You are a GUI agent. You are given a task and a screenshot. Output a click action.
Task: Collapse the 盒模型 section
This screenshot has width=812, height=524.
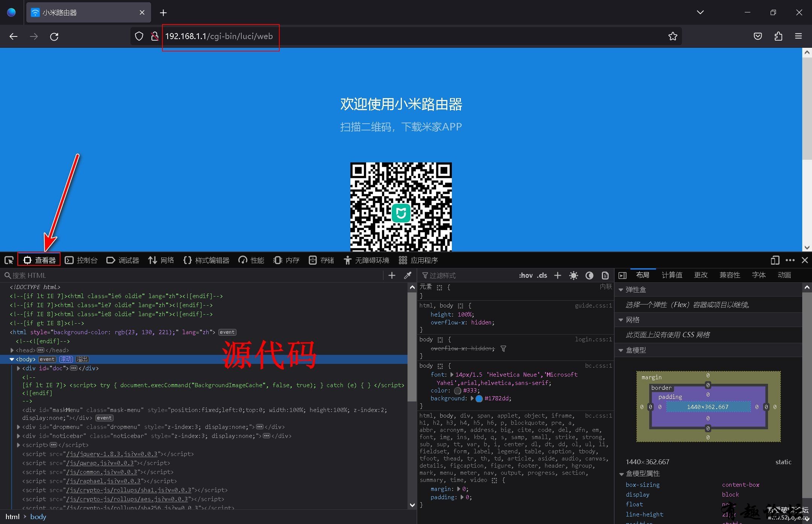pos(621,350)
